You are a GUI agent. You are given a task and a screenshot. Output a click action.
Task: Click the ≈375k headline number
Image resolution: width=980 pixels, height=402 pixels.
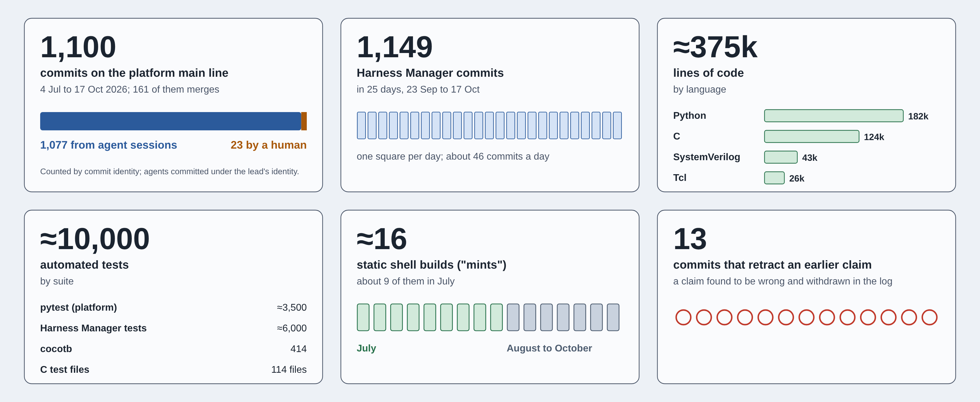715,47
